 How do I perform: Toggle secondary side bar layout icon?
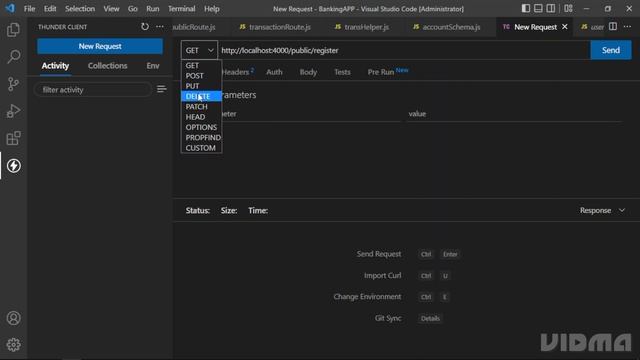coord(551,9)
